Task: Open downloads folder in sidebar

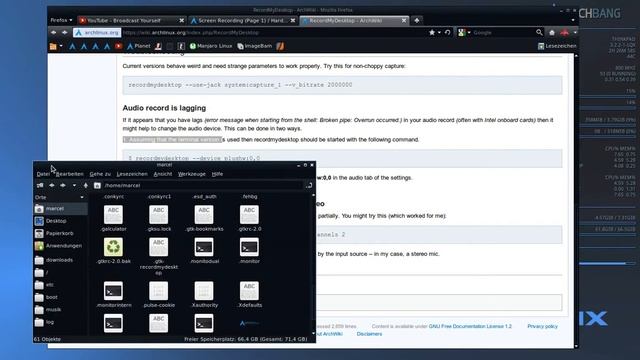Action: coord(60,260)
